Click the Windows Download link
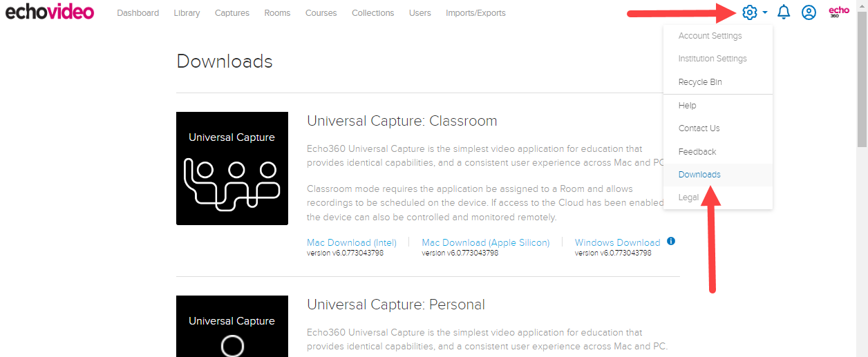This screenshot has width=868, height=357. [x=617, y=242]
